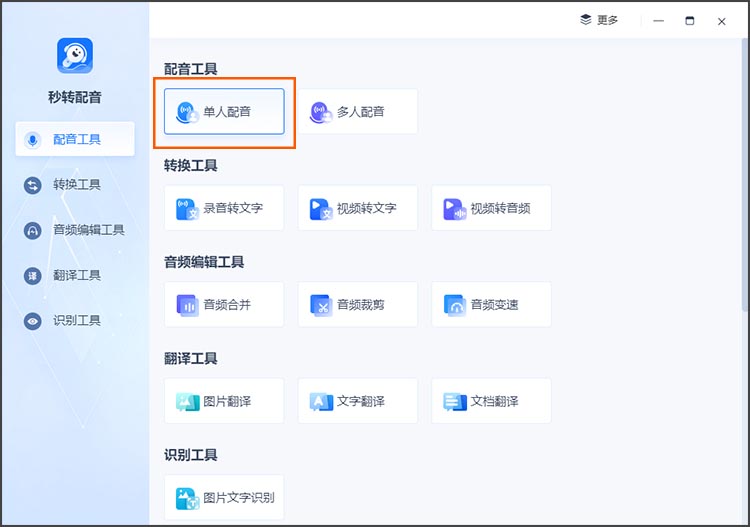
Task: Select 识别工具 in the sidebar
Action: tap(75, 320)
